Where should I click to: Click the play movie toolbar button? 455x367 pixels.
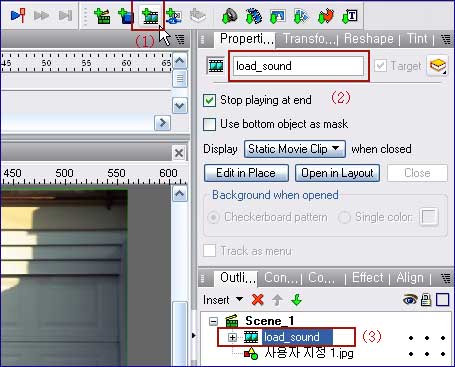(18, 15)
